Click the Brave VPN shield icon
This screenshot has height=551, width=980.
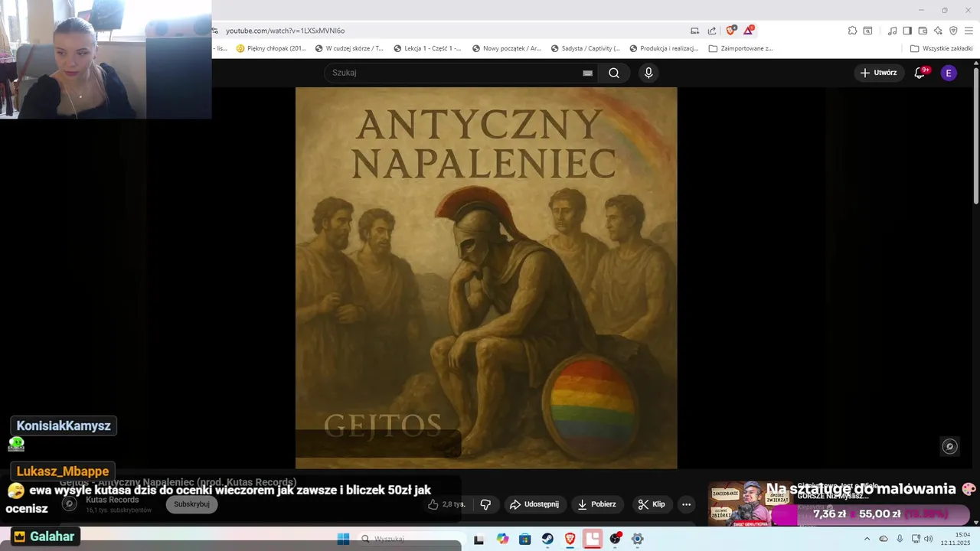coord(953,31)
